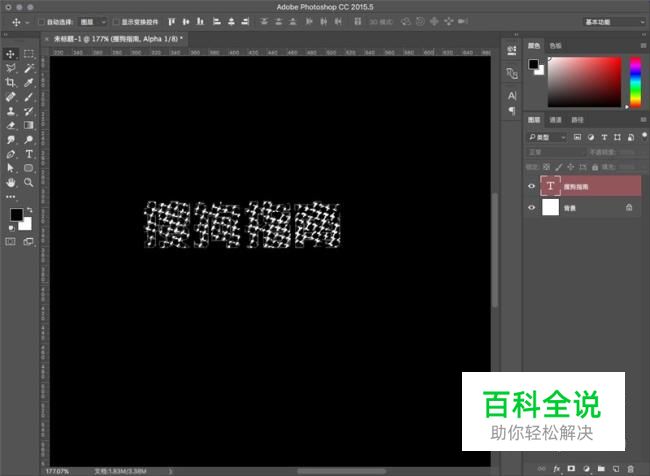The height and width of the screenshot is (476, 650).
Task: Select the Dodge tool
Action: pos(29,140)
